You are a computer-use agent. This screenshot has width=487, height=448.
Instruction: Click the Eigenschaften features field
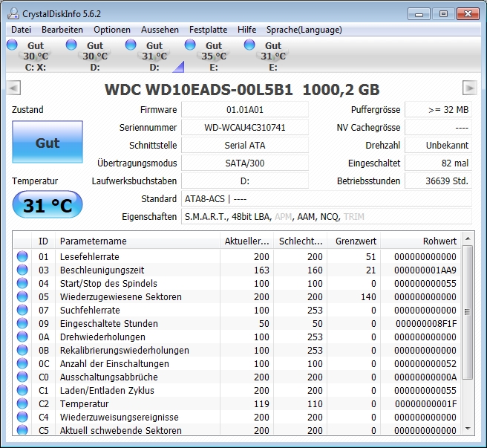pos(327,216)
